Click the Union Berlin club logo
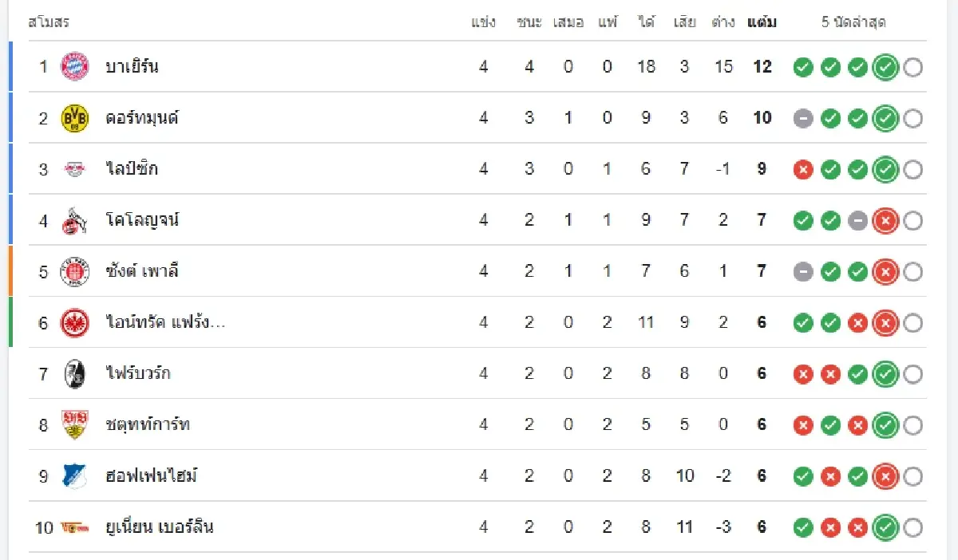This screenshot has width=958, height=560. (x=75, y=527)
